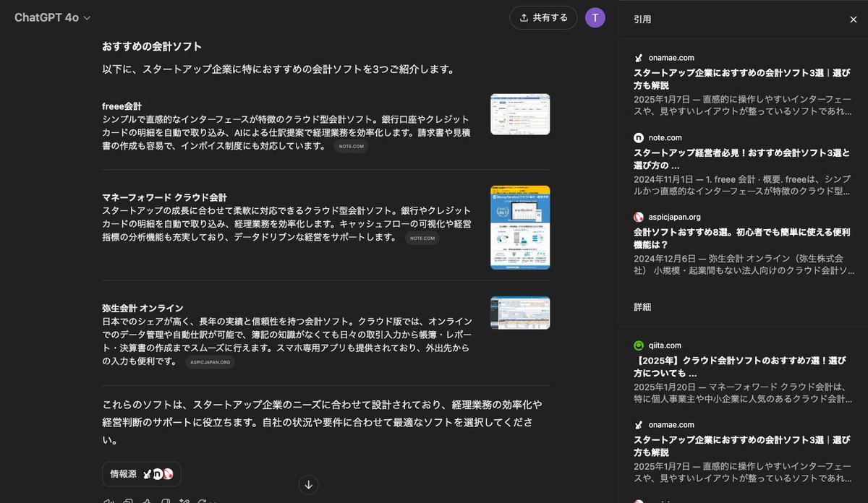Click the scroll-to-bottom arrow button
Screen dimensions: 868x503
pyautogui.click(x=308, y=484)
